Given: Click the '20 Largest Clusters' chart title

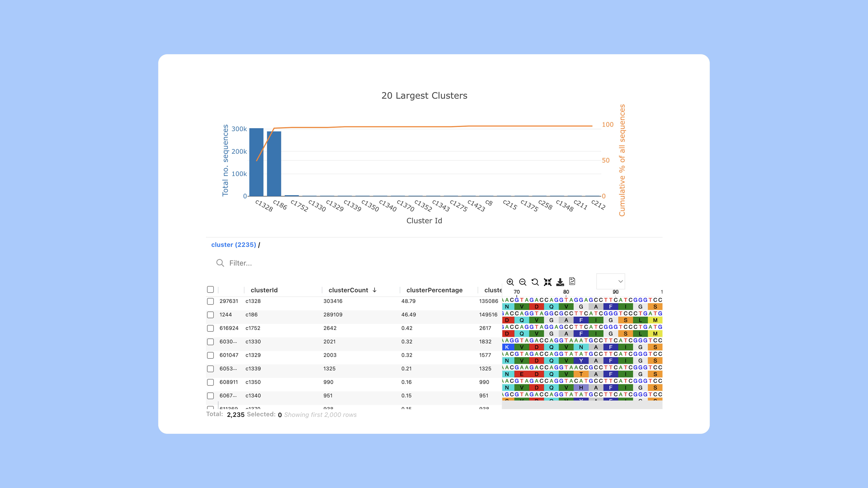Looking at the screenshot, I should click(x=424, y=96).
